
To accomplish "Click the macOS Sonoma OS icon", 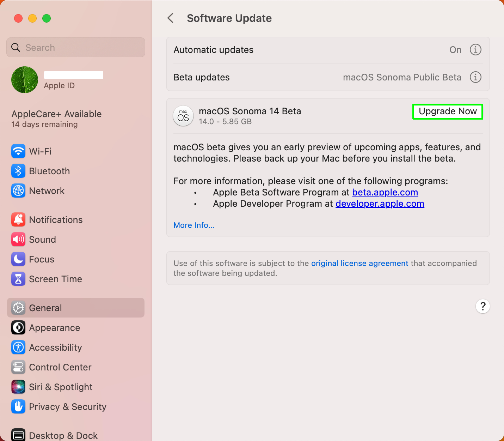I will point(183,116).
